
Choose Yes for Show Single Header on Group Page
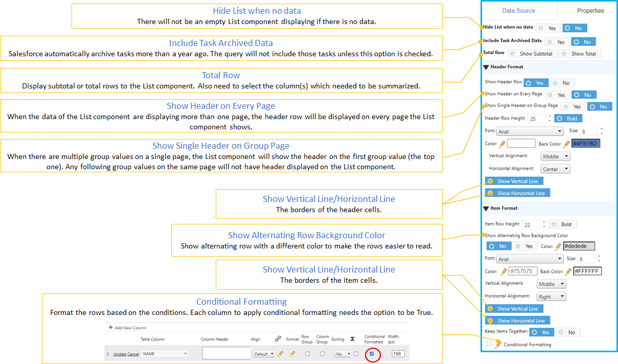(573, 107)
